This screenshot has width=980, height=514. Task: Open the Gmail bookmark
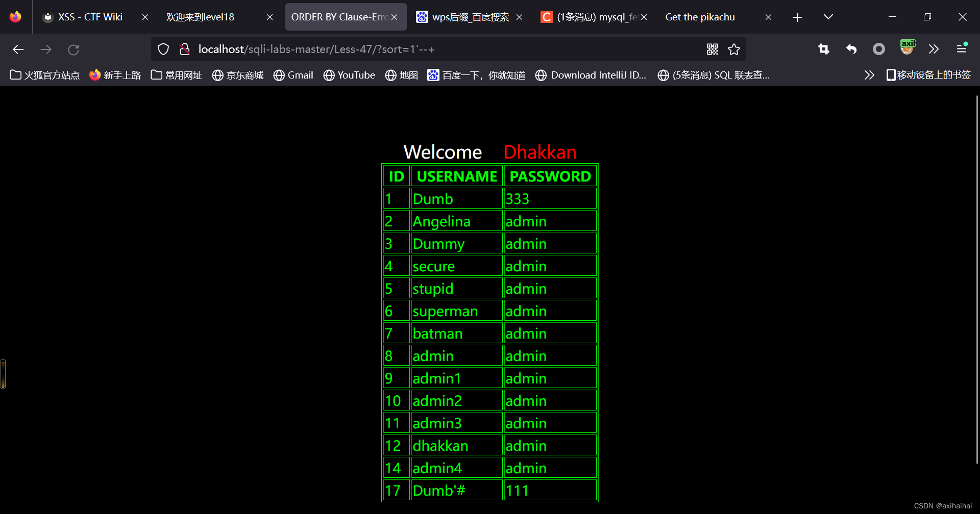(293, 75)
